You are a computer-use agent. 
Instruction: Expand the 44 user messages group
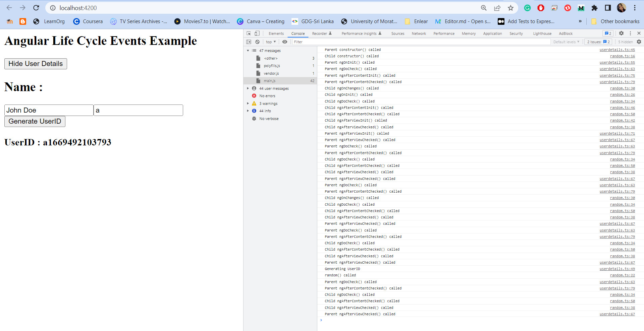click(x=248, y=88)
